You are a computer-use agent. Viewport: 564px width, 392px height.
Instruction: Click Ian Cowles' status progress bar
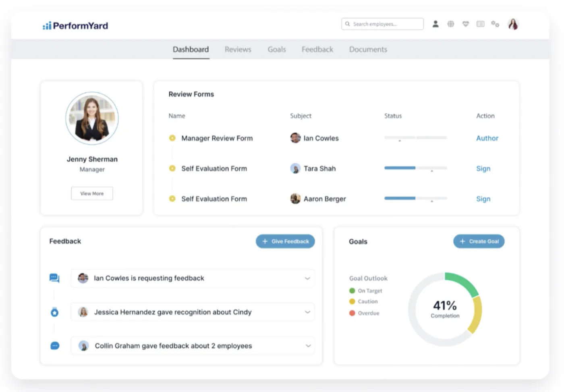pos(416,138)
